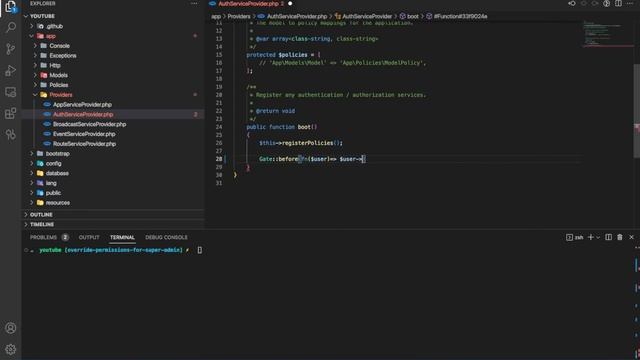Switch to the DEBUG CONSOLE tab
Image resolution: width=640 pixels, height=360 pixels.
click(166, 237)
